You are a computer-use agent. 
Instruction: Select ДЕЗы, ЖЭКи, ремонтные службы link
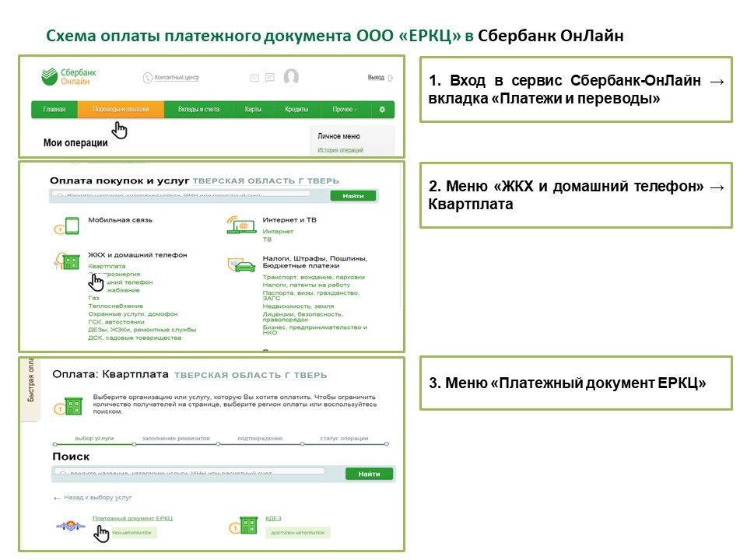(x=142, y=330)
